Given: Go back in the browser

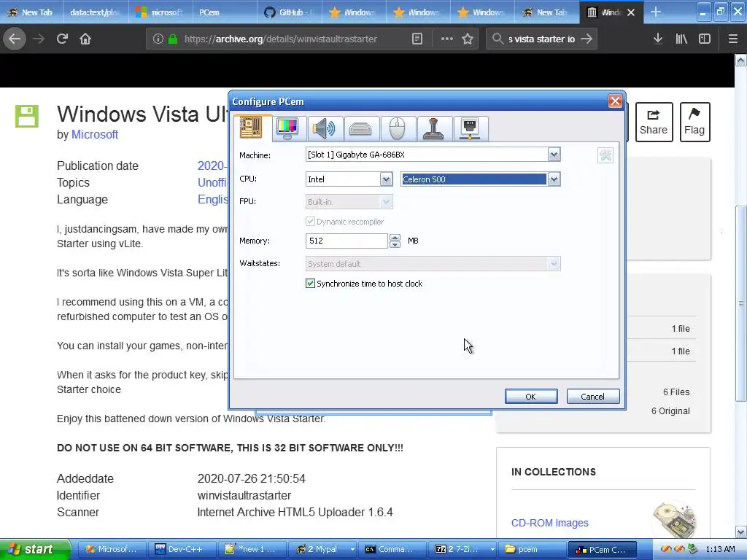Looking at the screenshot, I should tap(15, 39).
